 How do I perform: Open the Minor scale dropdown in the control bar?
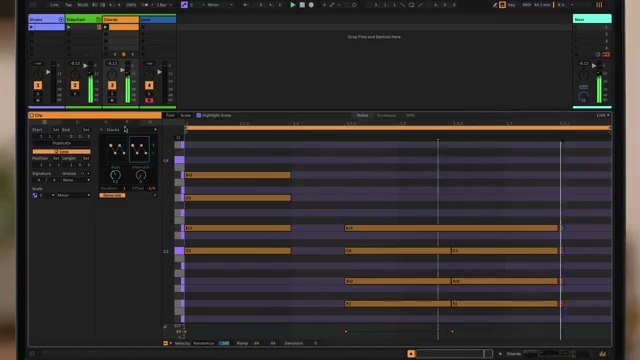click(x=220, y=5)
